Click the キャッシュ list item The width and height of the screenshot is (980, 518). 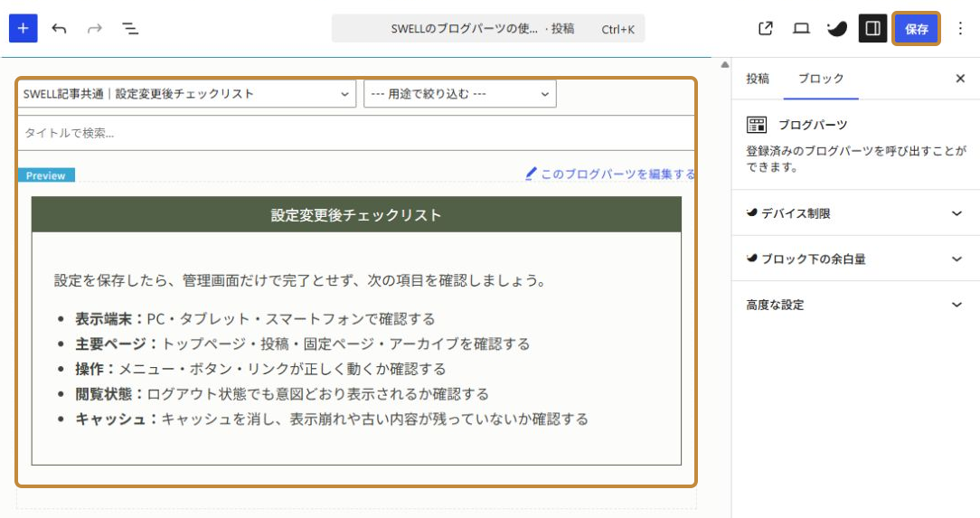[332, 419]
